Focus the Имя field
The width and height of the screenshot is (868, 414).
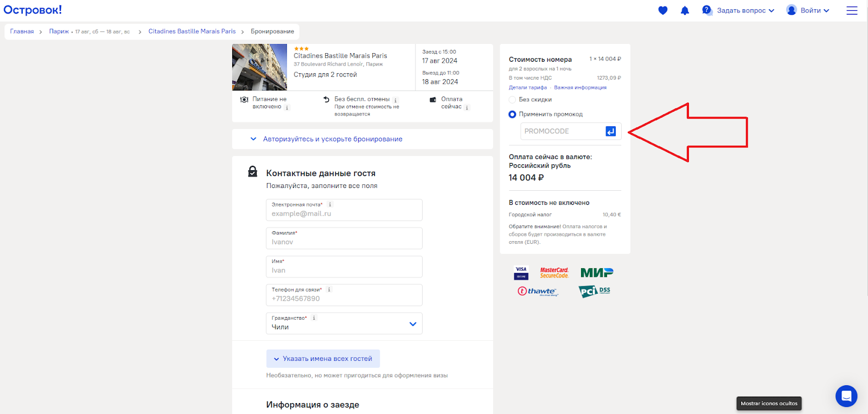click(x=344, y=267)
